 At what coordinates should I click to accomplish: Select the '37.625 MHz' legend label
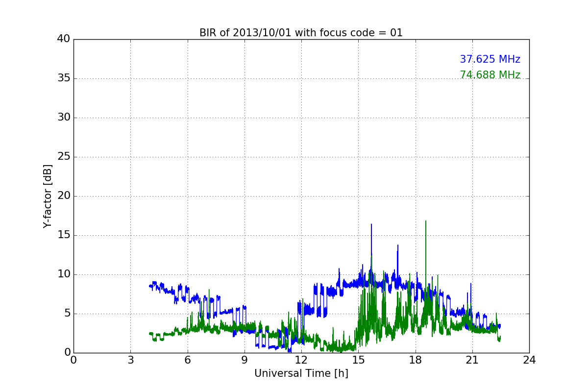[x=490, y=59]
